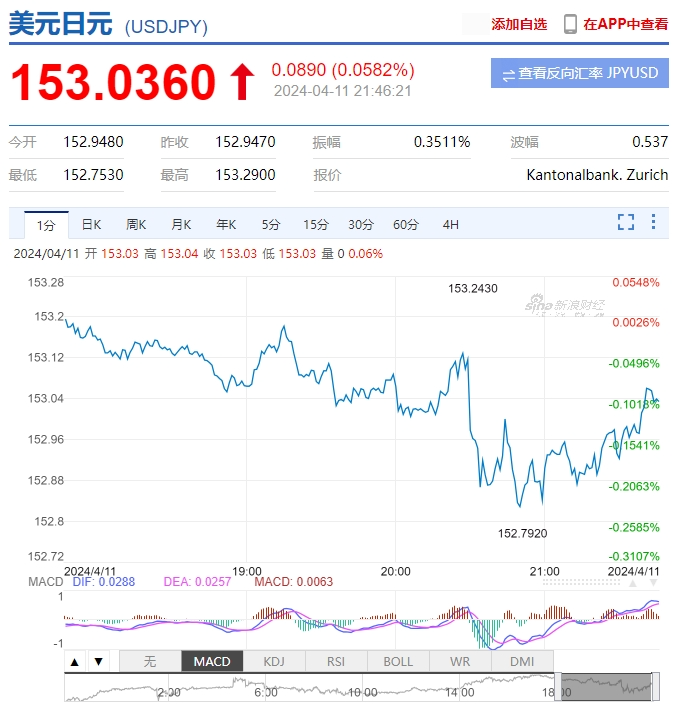
Task: Switch to the 周K tab
Action: 136,224
